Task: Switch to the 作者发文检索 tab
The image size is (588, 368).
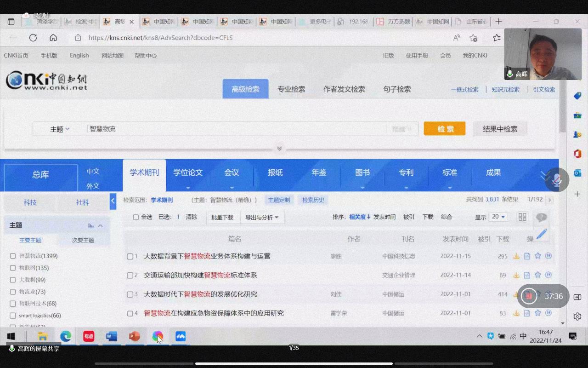Action: (344, 89)
